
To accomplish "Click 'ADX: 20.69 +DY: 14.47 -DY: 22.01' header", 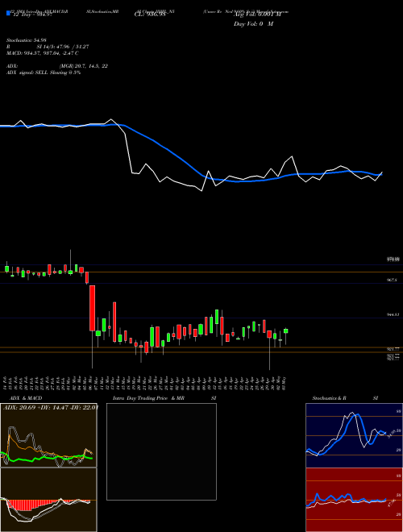I will [x=50, y=407].
